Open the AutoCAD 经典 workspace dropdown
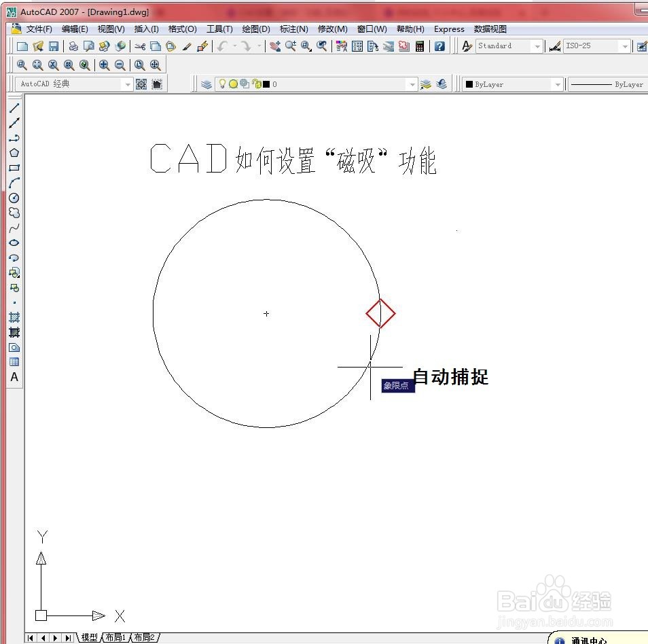Viewport: 648px width, 644px height. pos(128,84)
